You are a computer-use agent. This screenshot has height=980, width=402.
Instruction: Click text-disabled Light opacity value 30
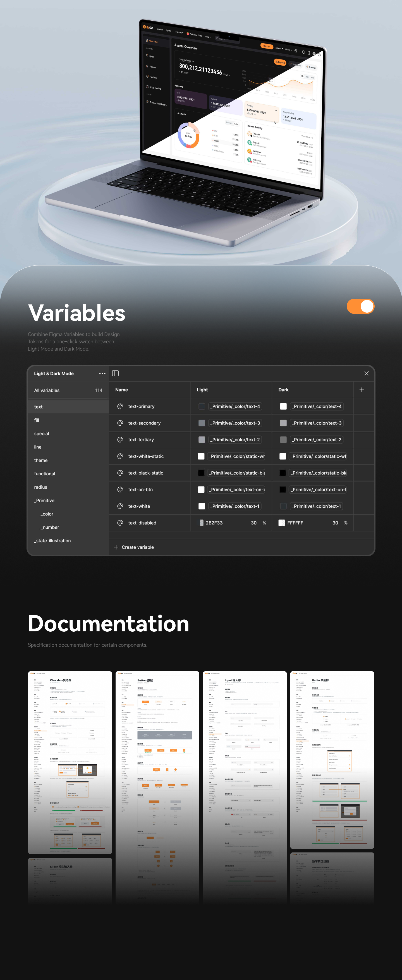[254, 523]
